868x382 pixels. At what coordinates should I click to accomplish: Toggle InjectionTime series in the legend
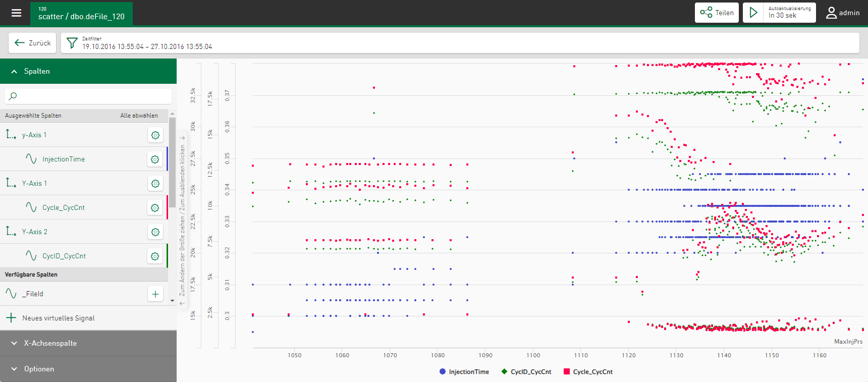tap(464, 372)
